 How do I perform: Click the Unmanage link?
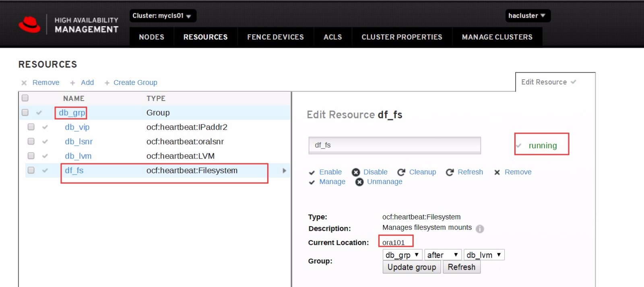click(385, 182)
